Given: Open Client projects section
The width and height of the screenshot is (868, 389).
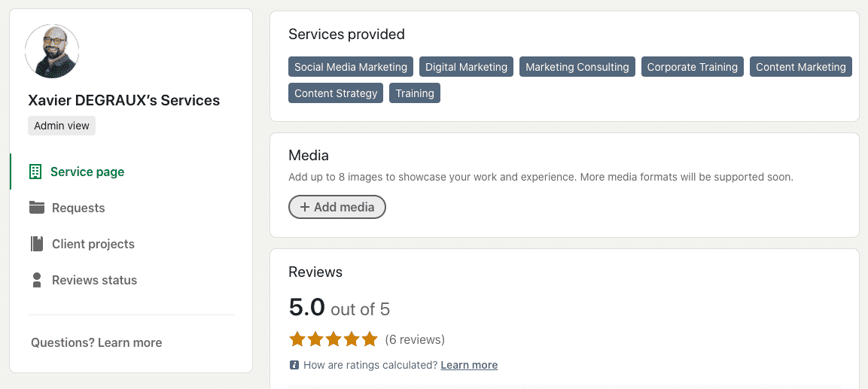Looking at the screenshot, I should tap(93, 244).
